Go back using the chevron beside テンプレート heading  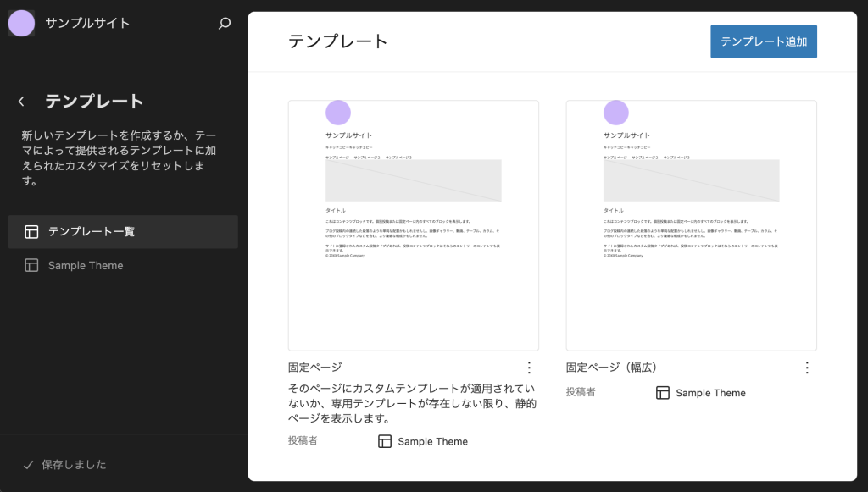[21, 102]
